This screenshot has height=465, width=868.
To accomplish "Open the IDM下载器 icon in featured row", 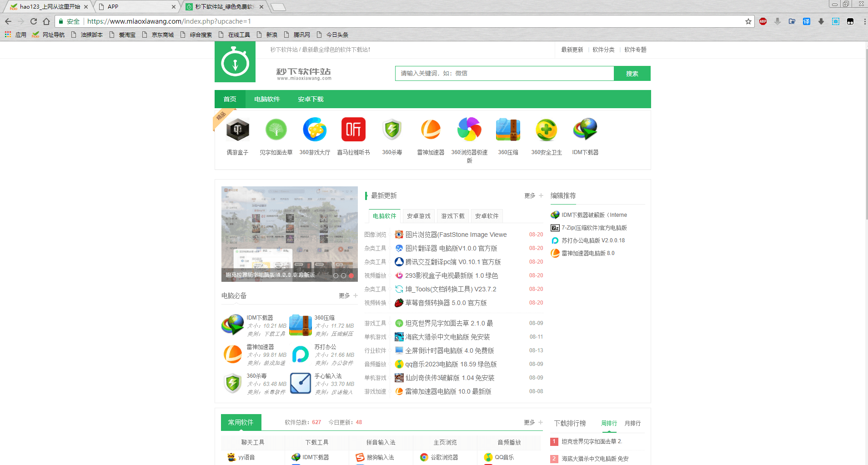I will (585, 130).
